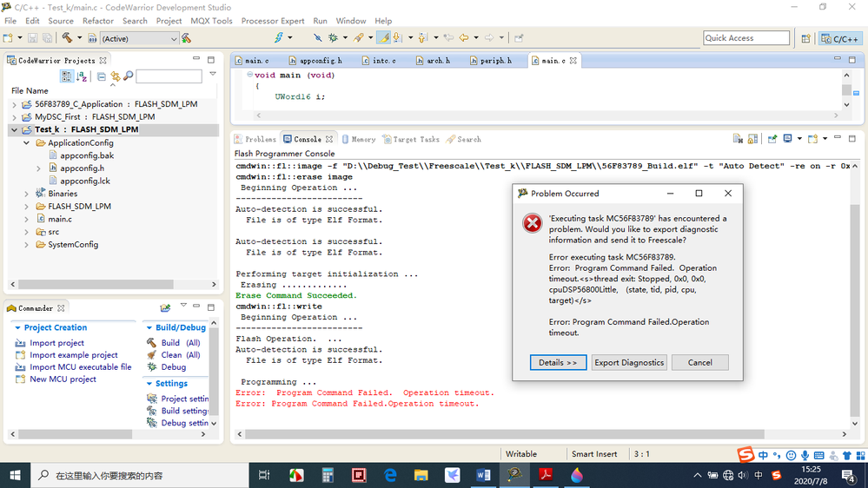868x488 pixels.
Task: Click the Import example project link
Action: 74,354
